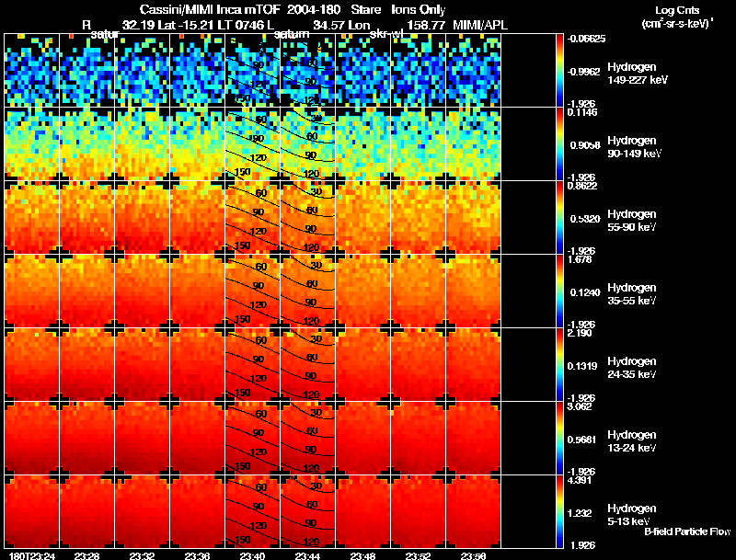The width and height of the screenshot is (736, 560).
Task: Click the 'Hydrogen 13-24 keV' label
Action: click(x=632, y=441)
